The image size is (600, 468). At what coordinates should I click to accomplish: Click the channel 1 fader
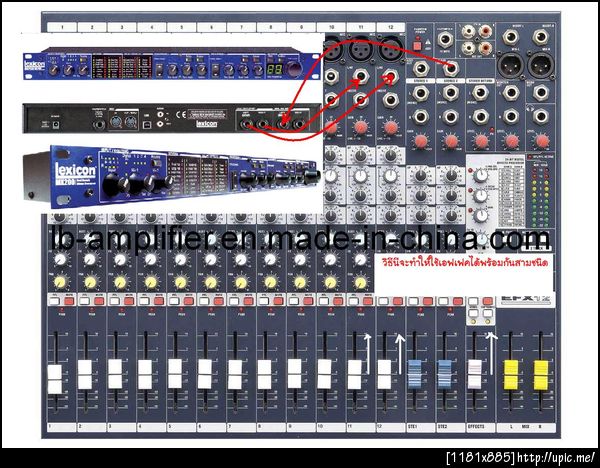pos(55,379)
